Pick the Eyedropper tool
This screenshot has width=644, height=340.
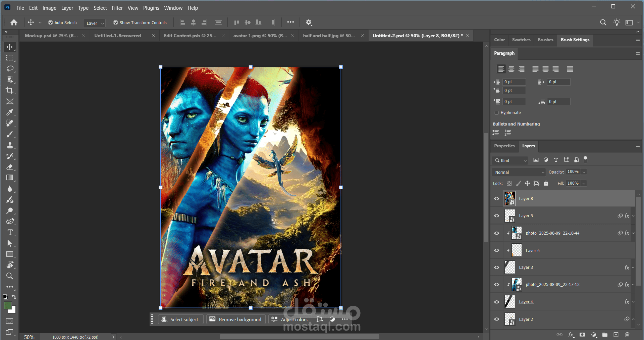click(10, 112)
